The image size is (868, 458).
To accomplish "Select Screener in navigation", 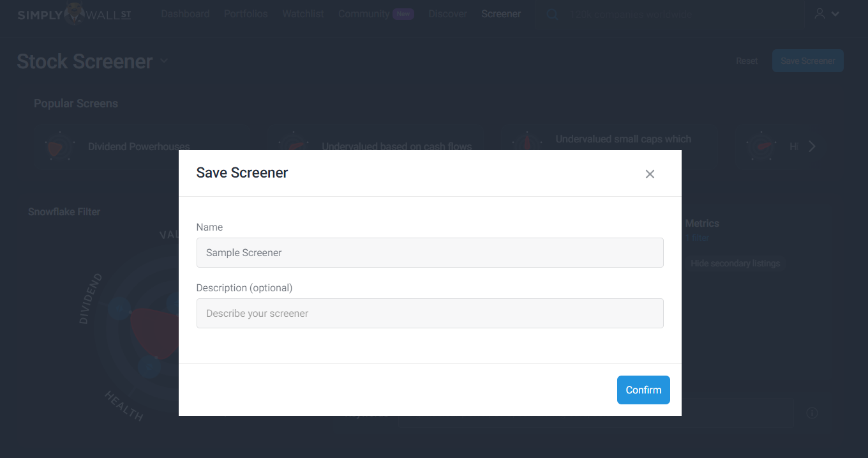I will tap(501, 14).
